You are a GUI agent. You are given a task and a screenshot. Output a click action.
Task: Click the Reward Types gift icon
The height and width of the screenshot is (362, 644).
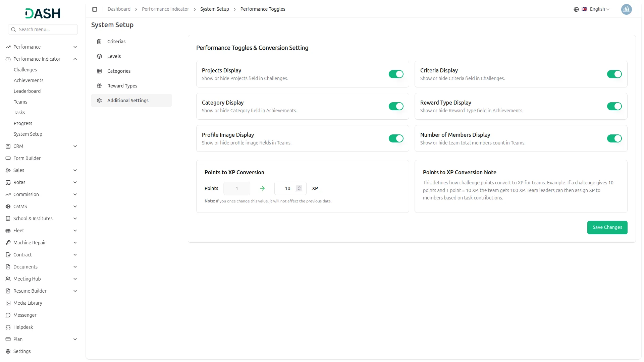[99, 86]
